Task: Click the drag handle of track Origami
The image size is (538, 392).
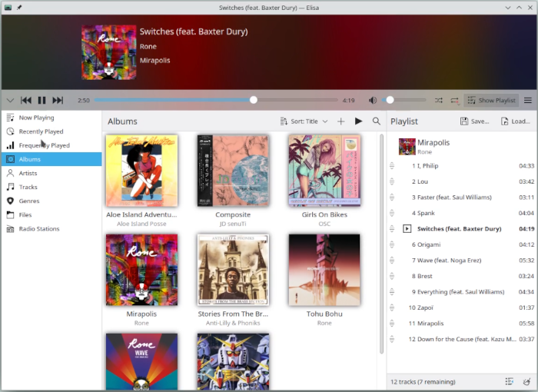Action: (x=392, y=245)
